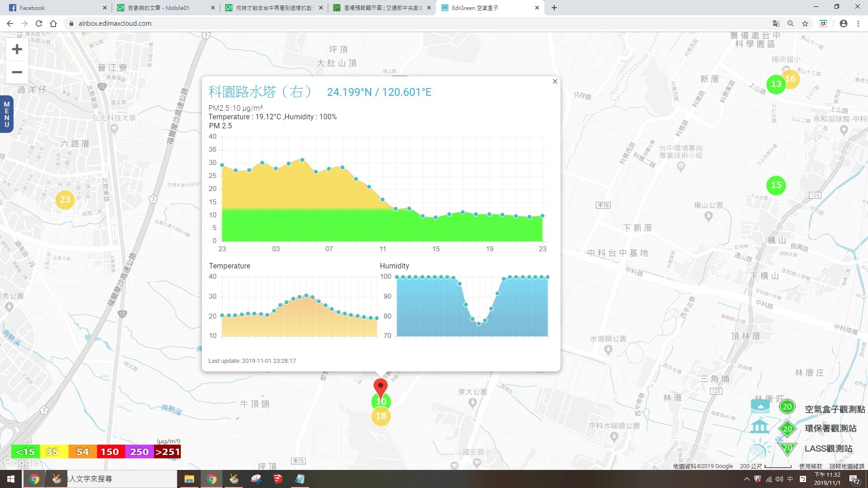Open the translate page icon

[x=776, y=23]
